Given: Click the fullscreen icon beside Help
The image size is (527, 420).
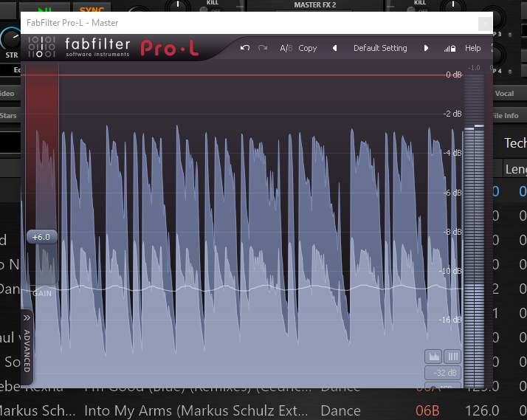Looking at the screenshot, I should (492, 47).
